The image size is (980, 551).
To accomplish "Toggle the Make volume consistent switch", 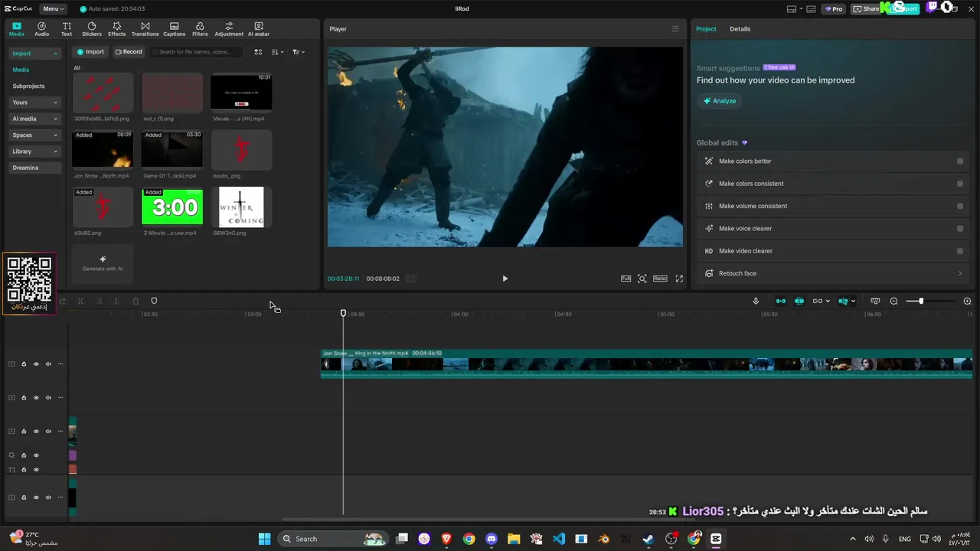I will [x=960, y=206].
